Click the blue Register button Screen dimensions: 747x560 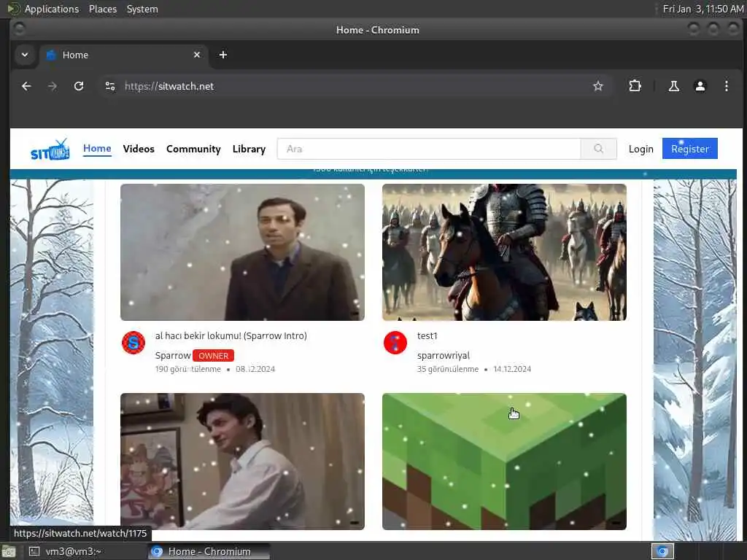point(690,149)
